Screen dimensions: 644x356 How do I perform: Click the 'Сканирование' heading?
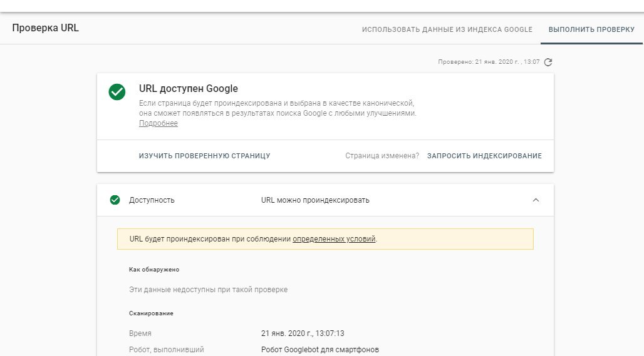pos(151,313)
